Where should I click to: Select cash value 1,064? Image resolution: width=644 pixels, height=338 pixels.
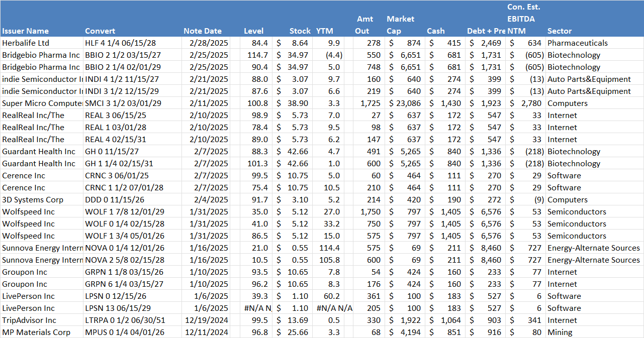pos(445,320)
